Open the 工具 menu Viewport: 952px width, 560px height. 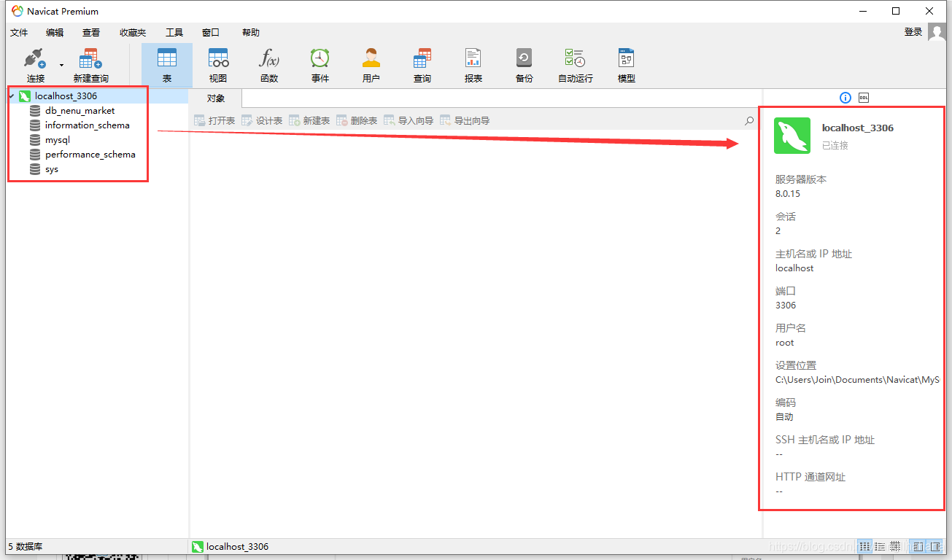point(174,33)
